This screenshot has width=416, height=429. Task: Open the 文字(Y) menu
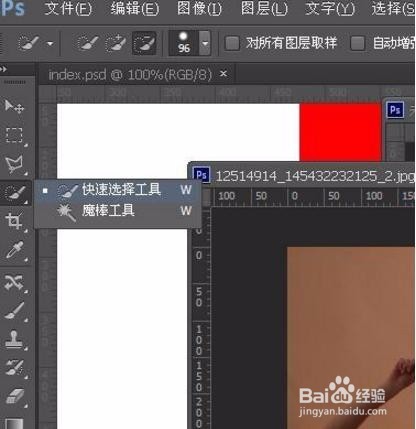[330, 9]
